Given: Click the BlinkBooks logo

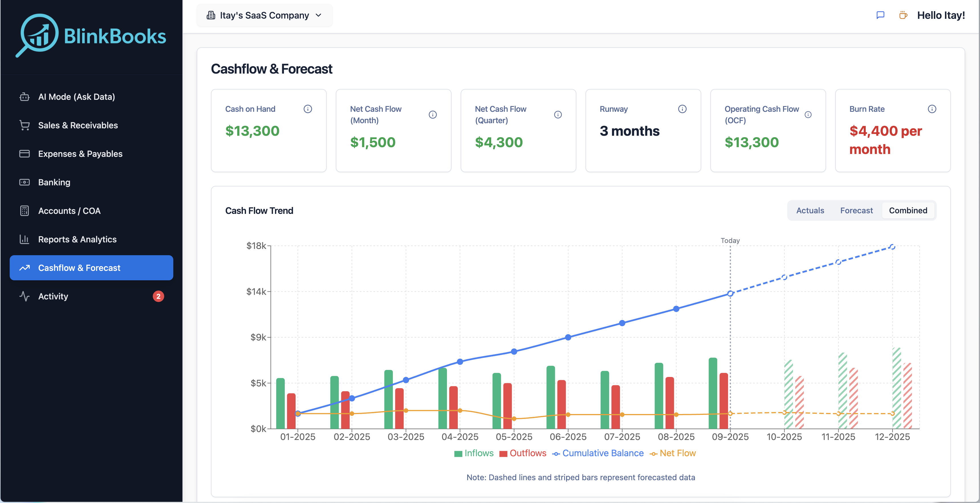Looking at the screenshot, I should click(x=91, y=36).
